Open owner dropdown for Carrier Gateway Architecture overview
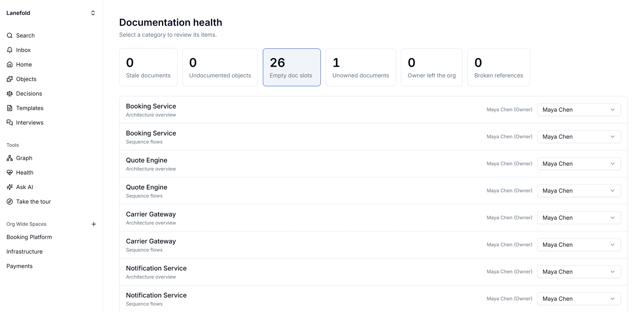Viewport: 644px width, 312px height. (579, 218)
